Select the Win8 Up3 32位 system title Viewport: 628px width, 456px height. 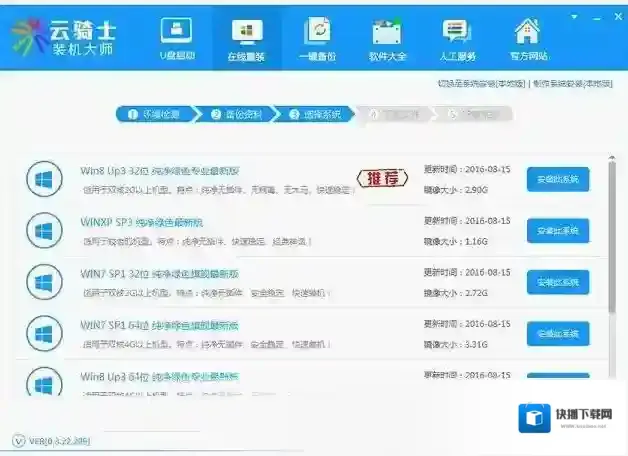click(x=159, y=171)
